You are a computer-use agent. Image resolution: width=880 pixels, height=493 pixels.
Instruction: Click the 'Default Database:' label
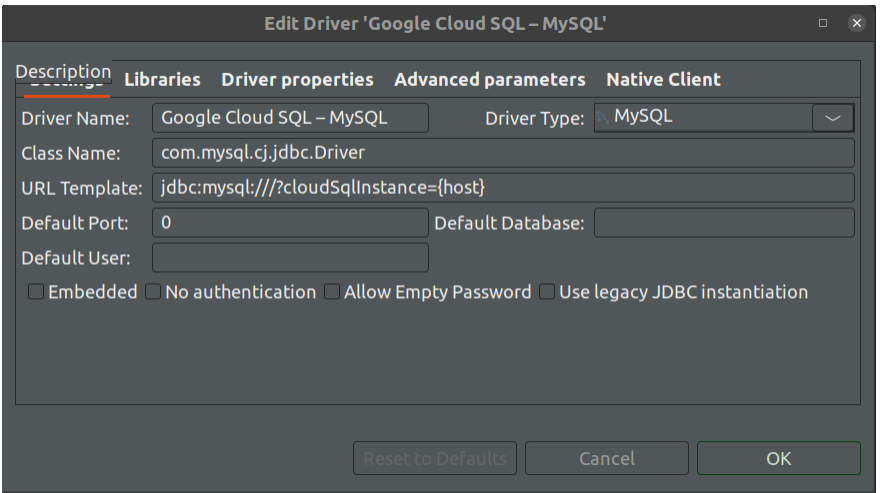[x=509, y=223]
